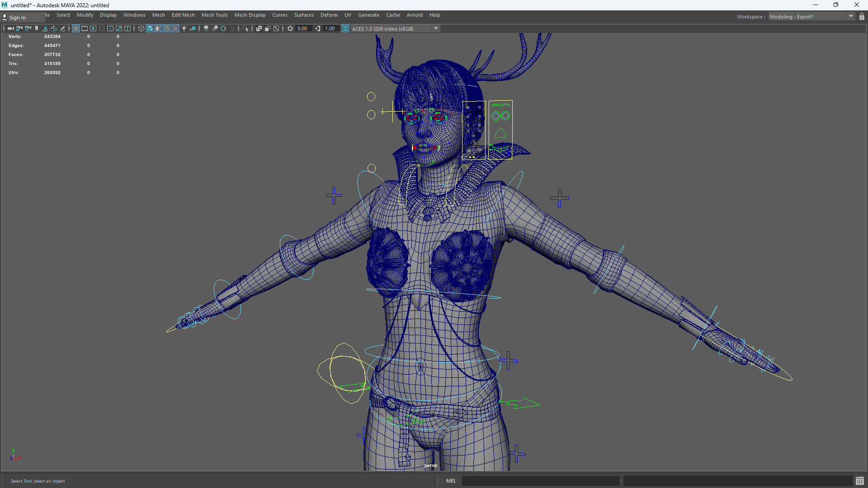Viewport: 868px width, 488px height.
Task: Click the Gamma value field 1.00
Action: coord(330,28)
